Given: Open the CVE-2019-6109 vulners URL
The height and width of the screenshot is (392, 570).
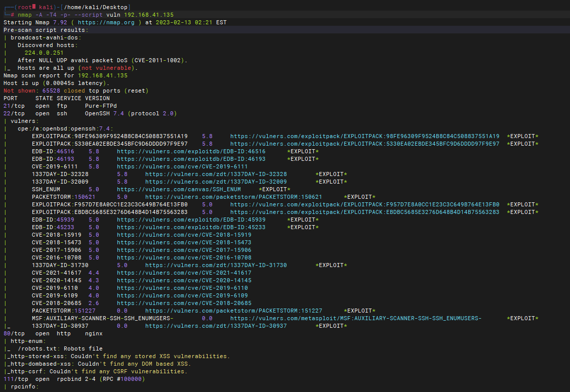Looking at the screenshot, I should [x=182, y=296].
